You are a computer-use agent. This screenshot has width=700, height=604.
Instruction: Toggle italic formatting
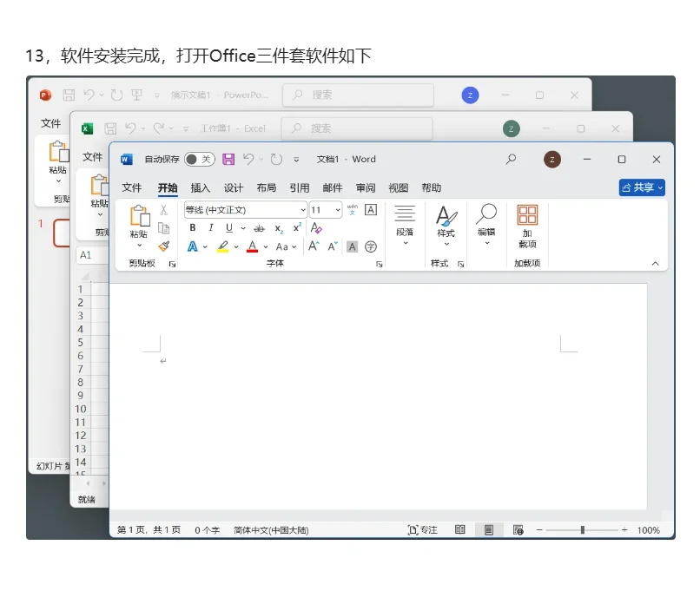(x=211, y=227)
